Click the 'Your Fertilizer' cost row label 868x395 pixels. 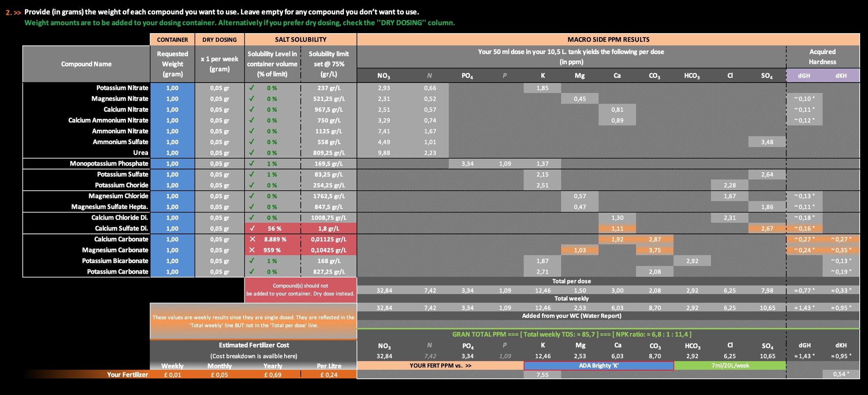click(127, 374)
